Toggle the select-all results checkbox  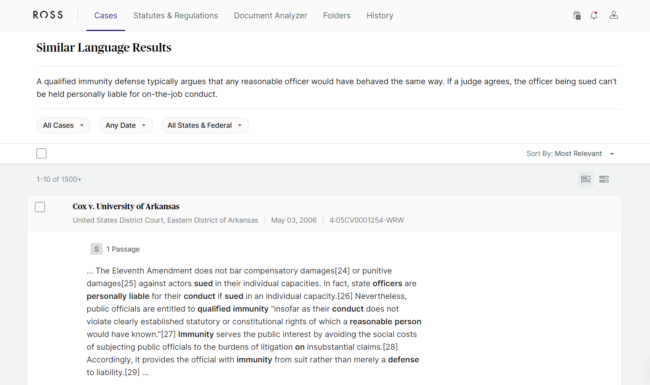coord(41,153)
